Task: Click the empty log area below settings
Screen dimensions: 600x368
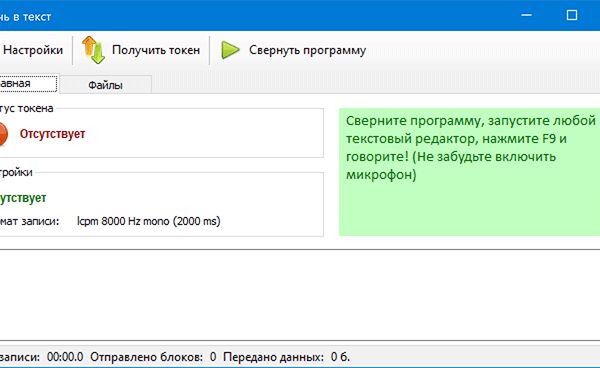Action: [x=300, y=295]
